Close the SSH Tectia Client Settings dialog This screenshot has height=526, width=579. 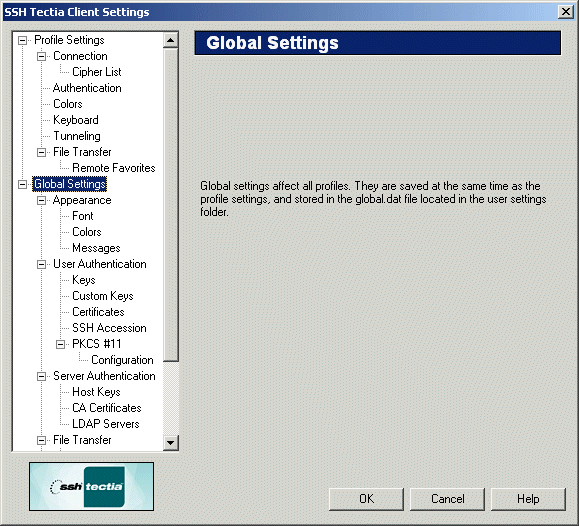pyautogui.click(x=565, y=12)
